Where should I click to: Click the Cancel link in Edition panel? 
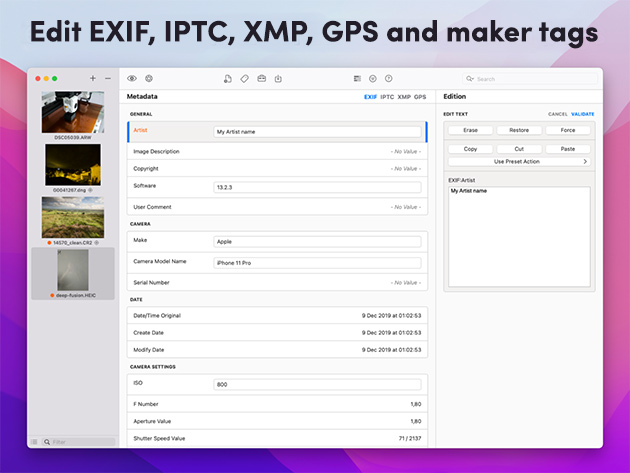pyautogui.click(x=558, y=114)
